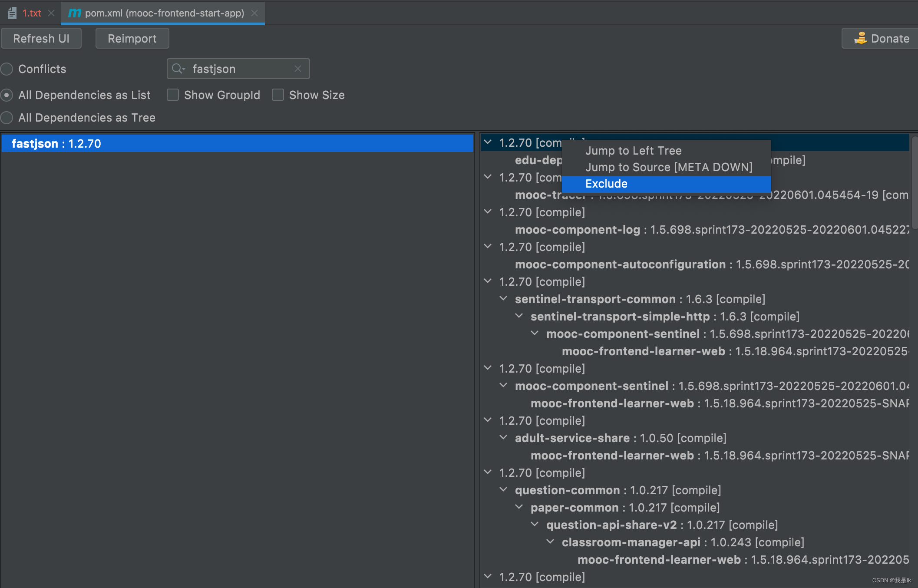Image resolution: width=918 pixels, height=588 pixels.
Task: Click the Maven icon on the pom.xml tab
Action: click(x=75, y=13)
